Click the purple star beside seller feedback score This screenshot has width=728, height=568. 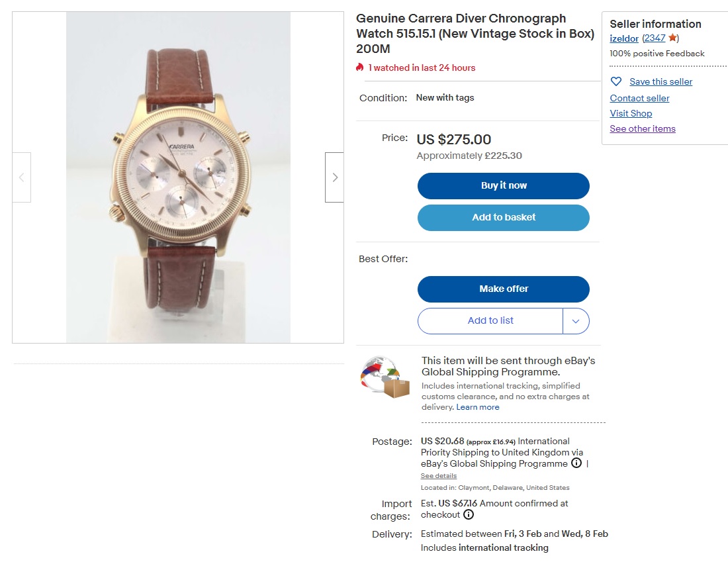tap(672, 38)
